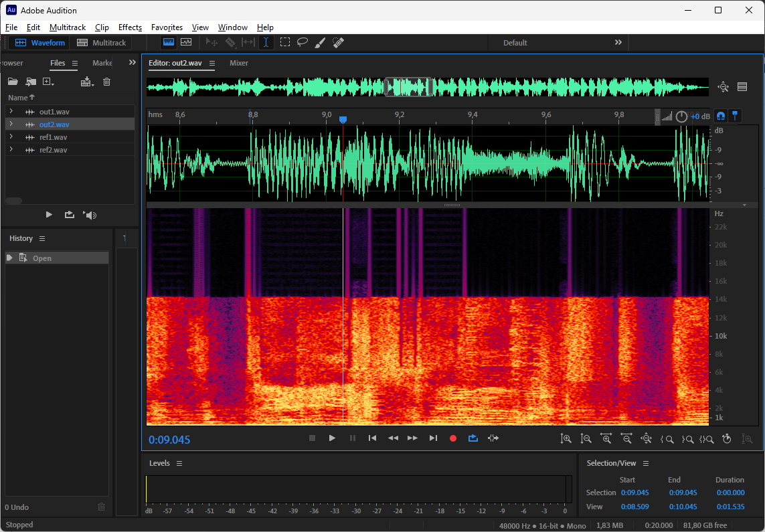Open the workspace overflow chevron
765x532 pixels.
(618, 42)
